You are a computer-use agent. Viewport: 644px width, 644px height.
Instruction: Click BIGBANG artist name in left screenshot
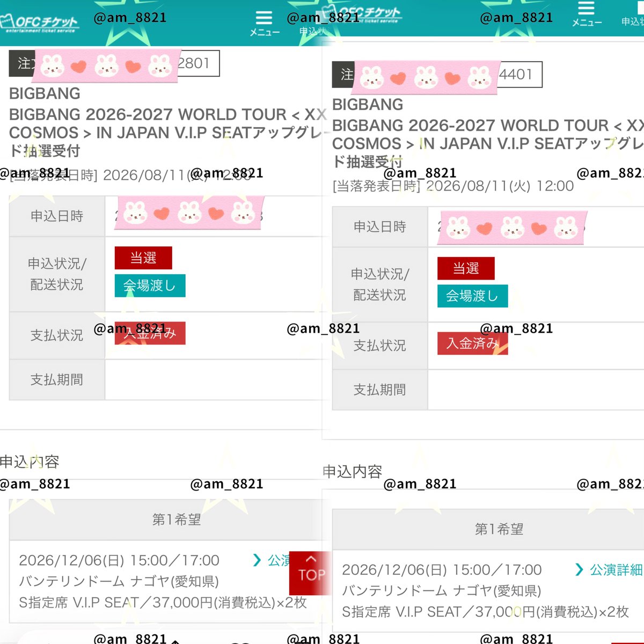(45, 93)
